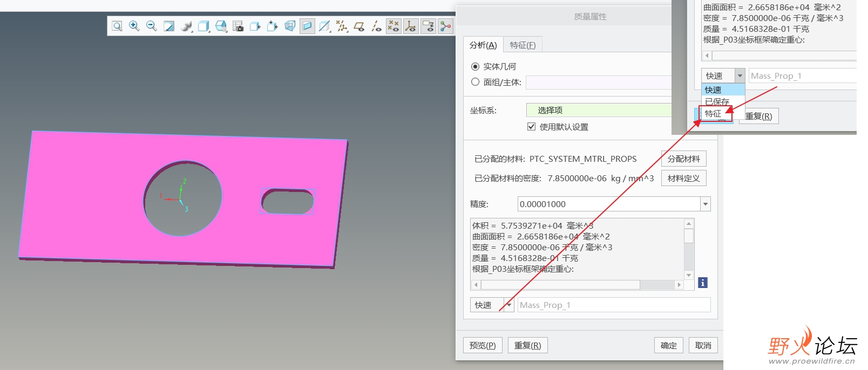Click the 面组/主体 input field
The height and width of the screenshot is (370, 868).
(x=599, y=82)
